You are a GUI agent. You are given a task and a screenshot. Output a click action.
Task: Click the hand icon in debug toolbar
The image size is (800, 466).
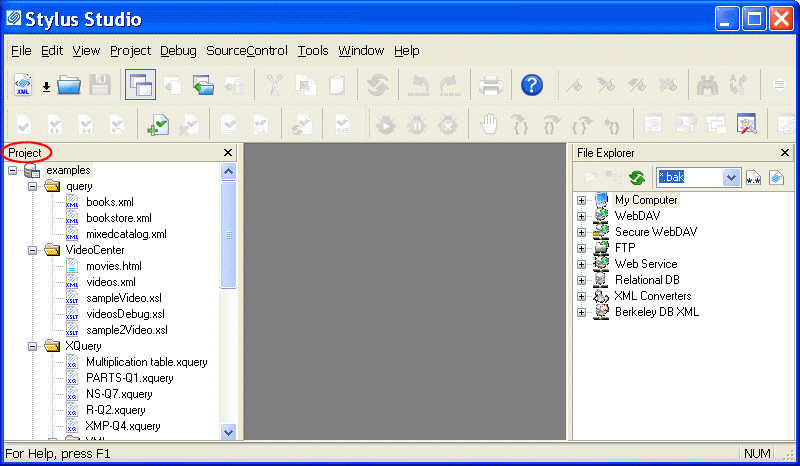[489, 125]
